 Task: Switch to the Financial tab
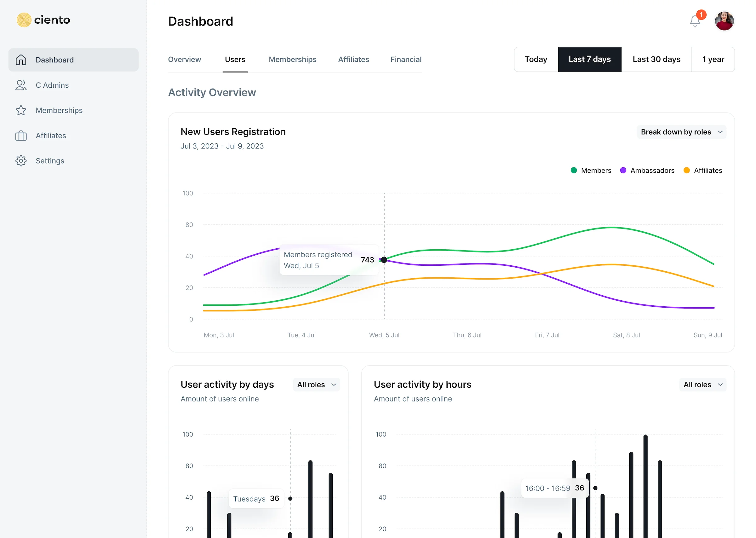406,60
